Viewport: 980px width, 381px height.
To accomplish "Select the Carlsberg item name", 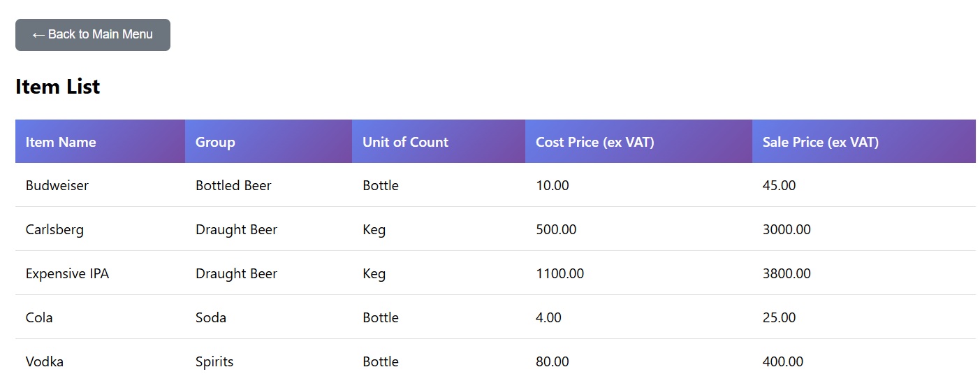I will (x=54, y=229).
